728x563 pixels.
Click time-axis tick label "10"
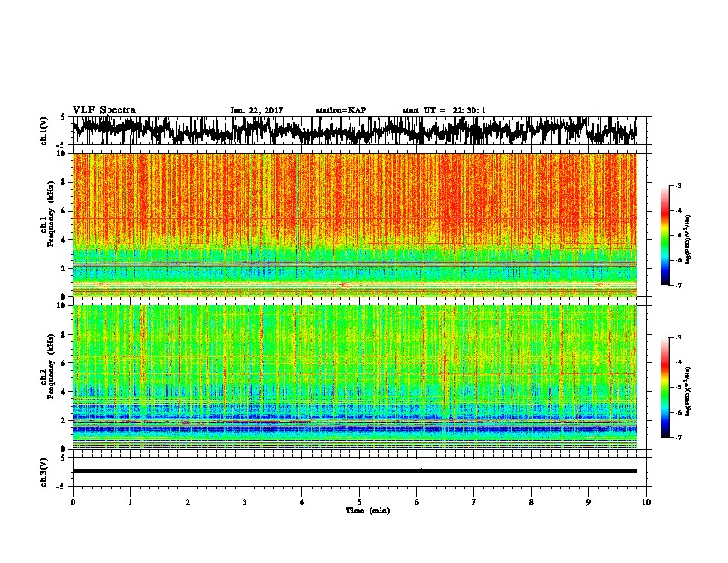[646, 502]
